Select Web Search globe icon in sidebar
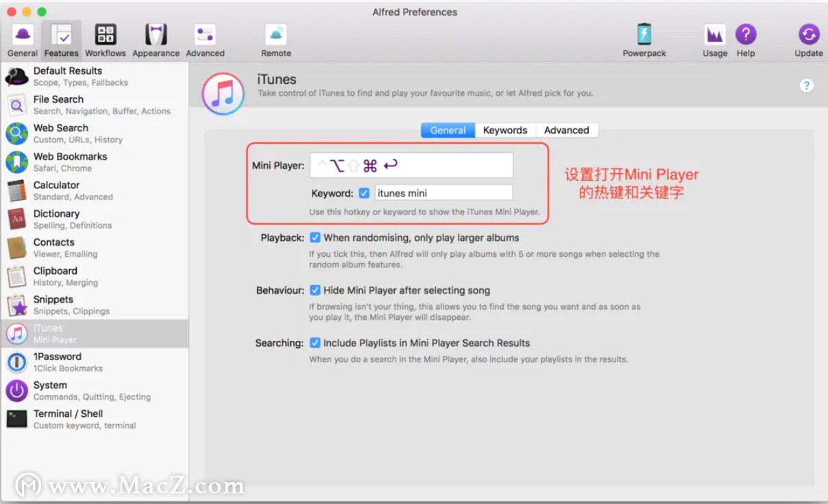 17,134
